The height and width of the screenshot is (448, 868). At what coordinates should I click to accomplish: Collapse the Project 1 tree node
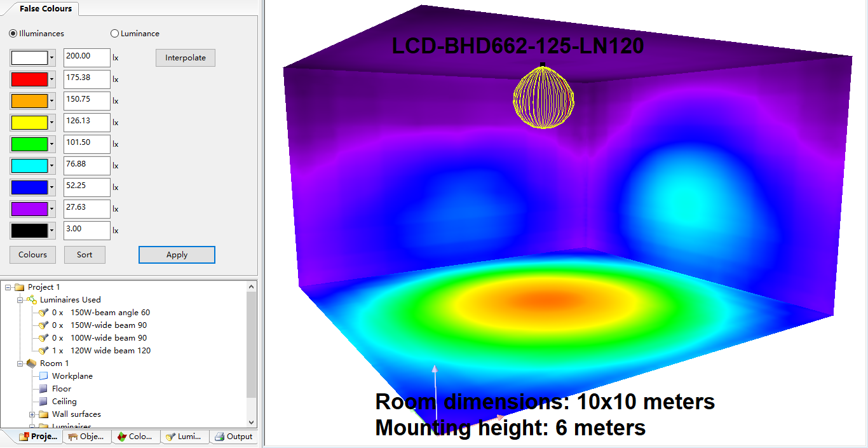coord(8,287)
